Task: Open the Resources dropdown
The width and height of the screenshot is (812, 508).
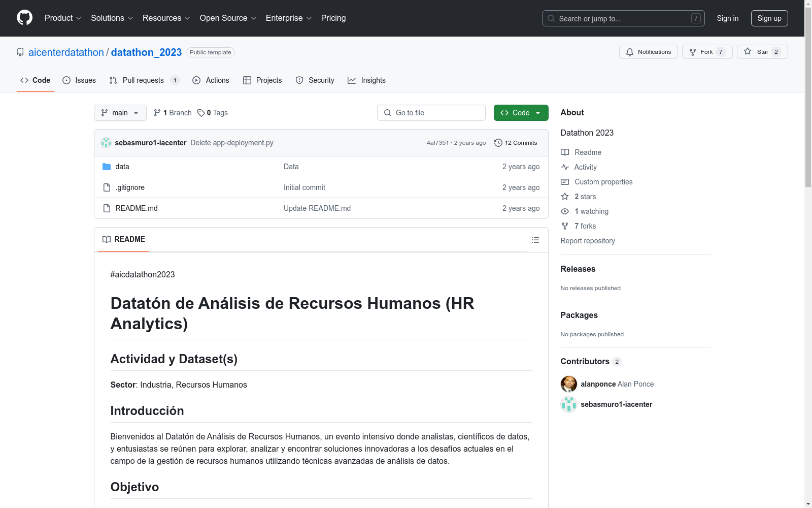Action: click(166, 18)
